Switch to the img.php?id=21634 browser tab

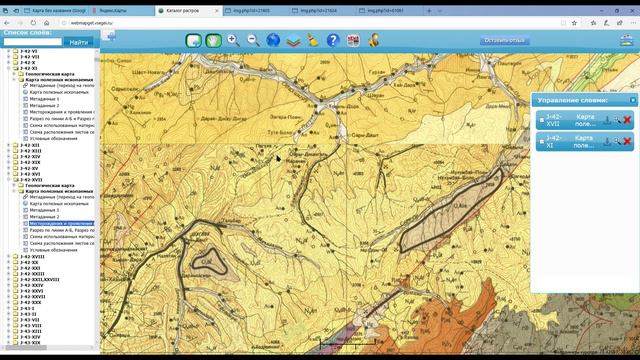[x=323, y=11]
